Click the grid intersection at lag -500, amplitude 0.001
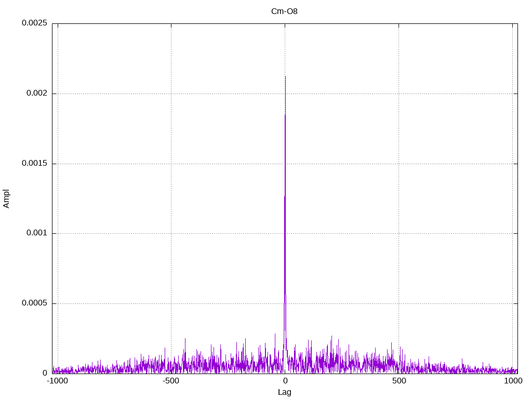This screenshot has height=399, width=532. (171, 233)
